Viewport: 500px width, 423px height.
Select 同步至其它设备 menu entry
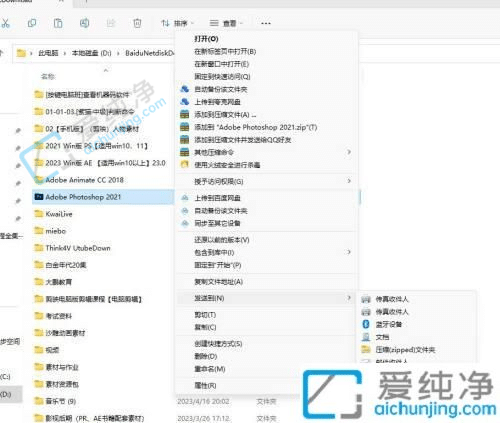pos(217,223)
